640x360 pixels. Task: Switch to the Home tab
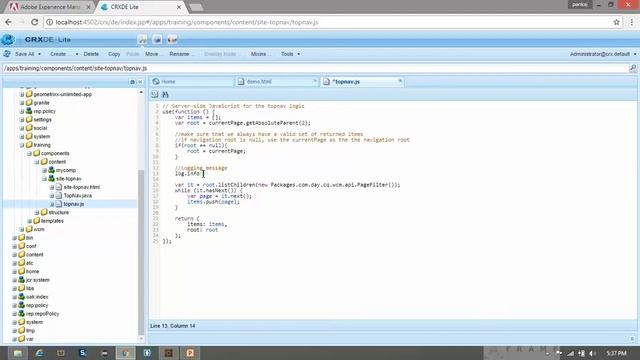coord(191,82)
